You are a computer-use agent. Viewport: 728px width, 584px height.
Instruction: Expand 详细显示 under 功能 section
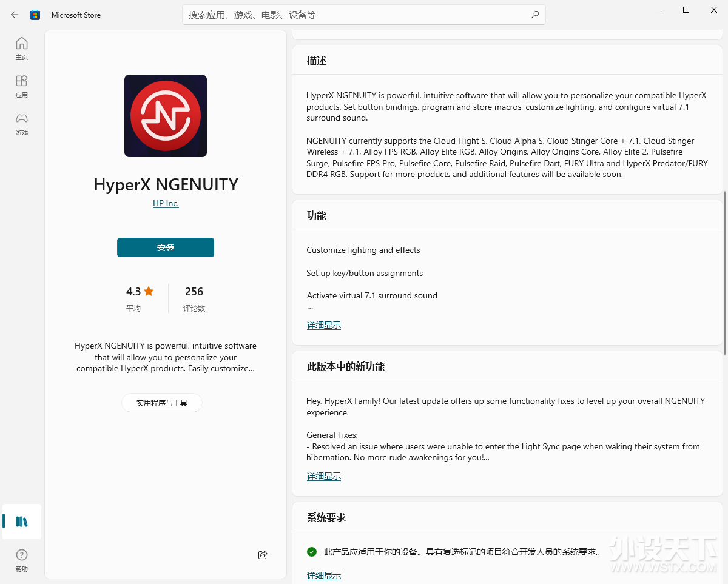point(324,325)
